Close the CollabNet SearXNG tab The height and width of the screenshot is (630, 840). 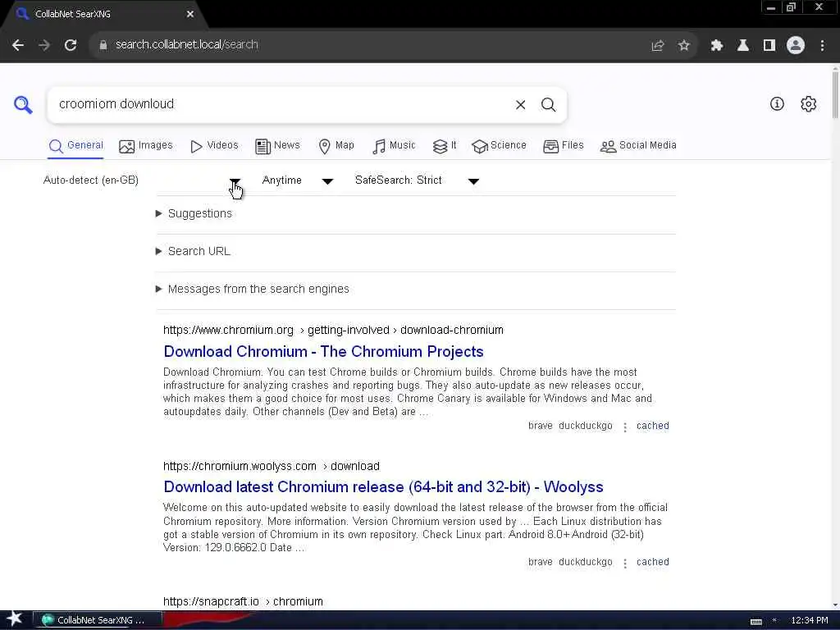point(190,15)
